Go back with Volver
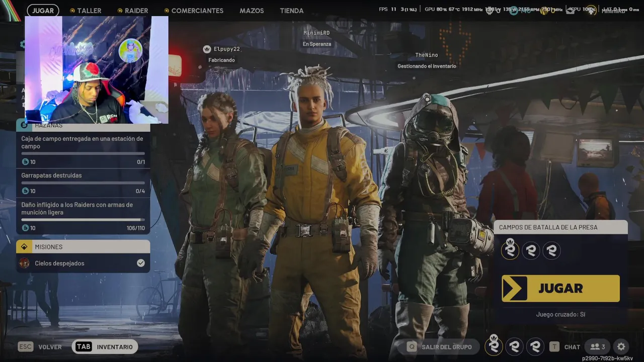Viewport: 644px width, 362px height. [50, 347]
